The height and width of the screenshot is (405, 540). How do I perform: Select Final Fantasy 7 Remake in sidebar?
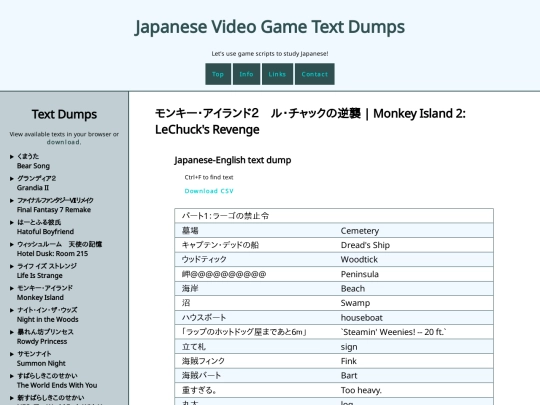tap(55, 205)
